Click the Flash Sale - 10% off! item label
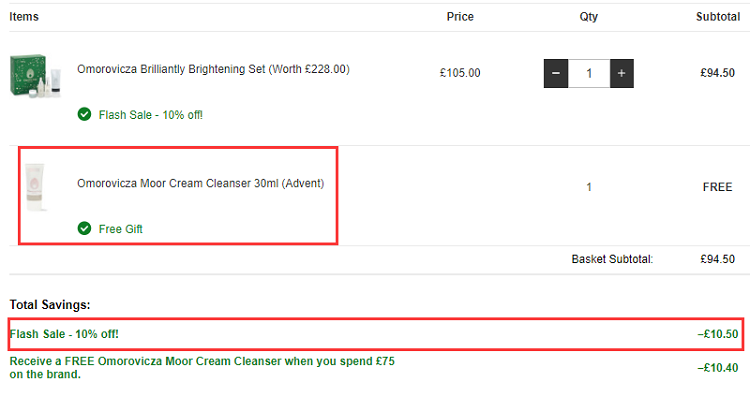The height and width of the screenshot is (397, 750). click(151, 115)
